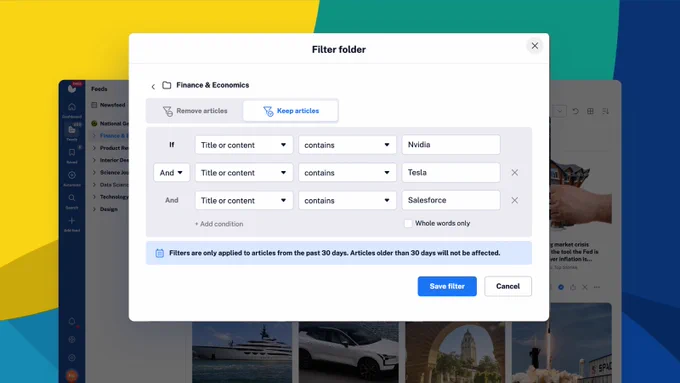Open the And operator dropdown
The height and width of the screenshot is (383, 680).
coord(171,173)
